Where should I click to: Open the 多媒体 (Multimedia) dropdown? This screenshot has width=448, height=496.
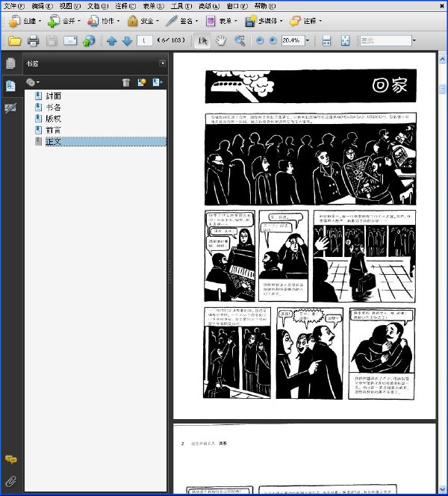pos(264,21)
